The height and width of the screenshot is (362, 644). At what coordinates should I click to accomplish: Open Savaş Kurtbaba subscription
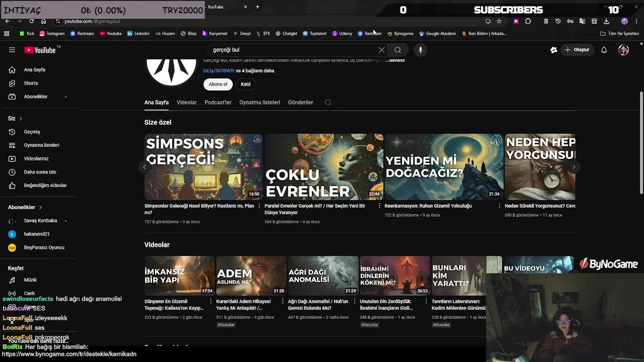coord(40,221)
